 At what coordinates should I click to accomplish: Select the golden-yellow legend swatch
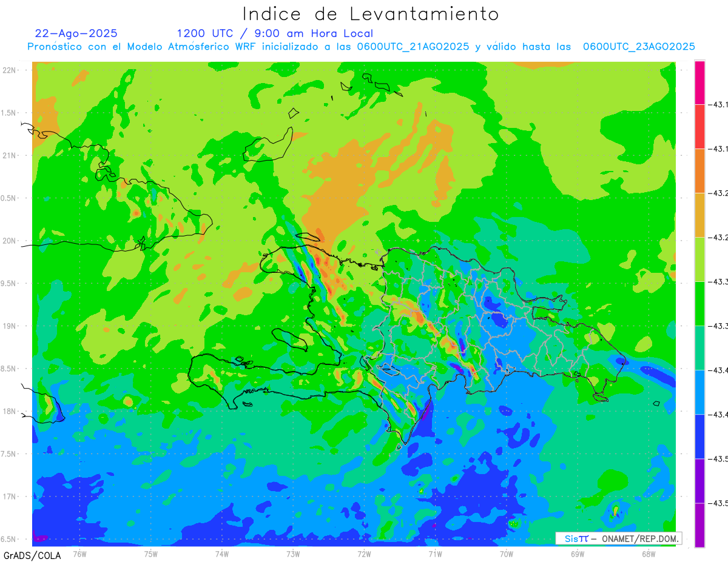point(699,215)
